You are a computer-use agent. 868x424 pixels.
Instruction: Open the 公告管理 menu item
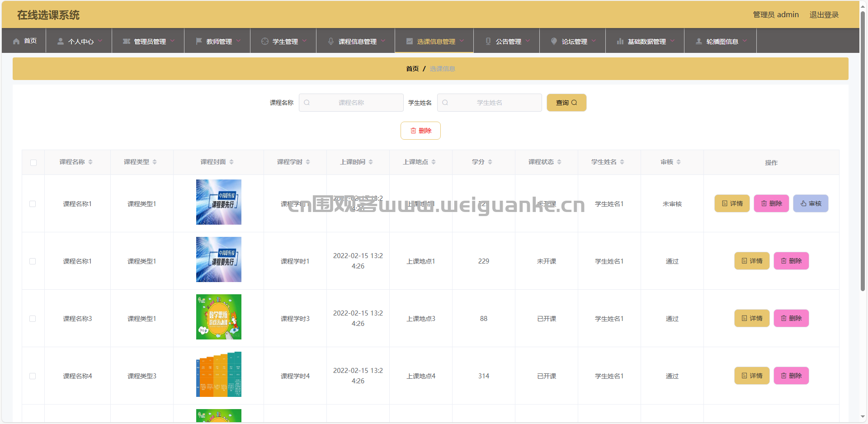507,41
